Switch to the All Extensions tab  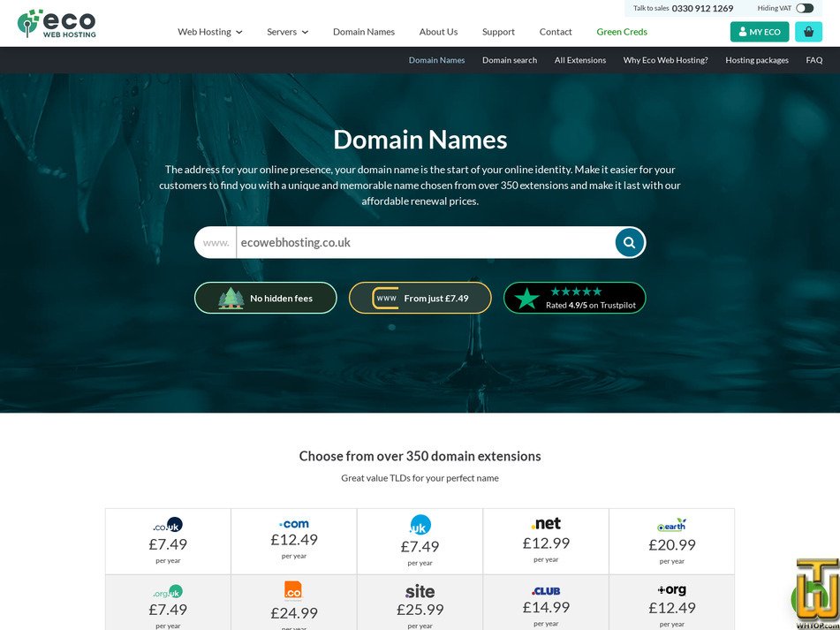[580, 60]
